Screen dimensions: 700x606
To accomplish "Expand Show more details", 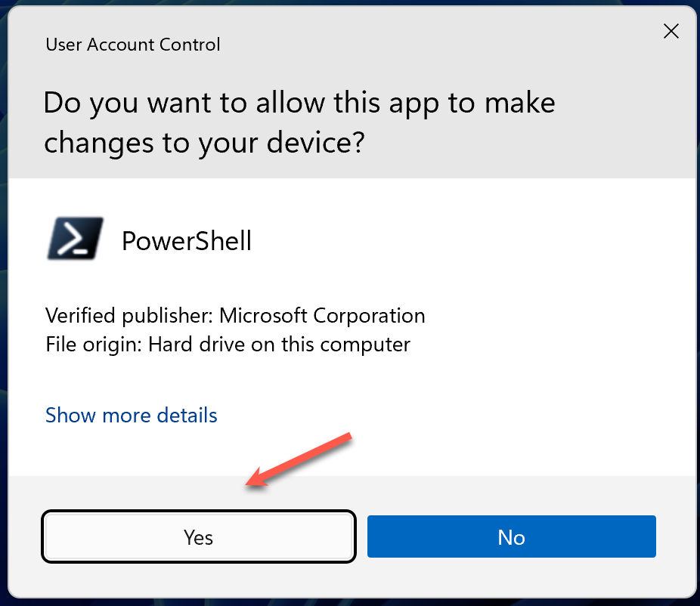I will (x=132, y=415).
